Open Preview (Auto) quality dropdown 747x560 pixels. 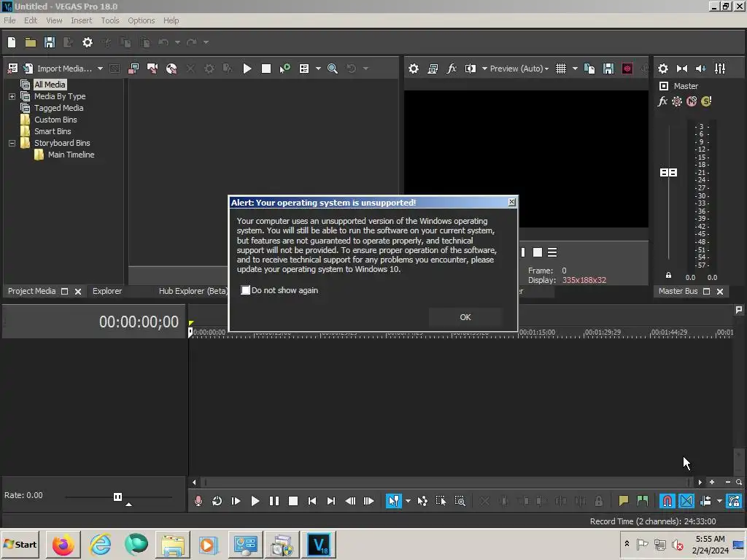tap(519, 69)
